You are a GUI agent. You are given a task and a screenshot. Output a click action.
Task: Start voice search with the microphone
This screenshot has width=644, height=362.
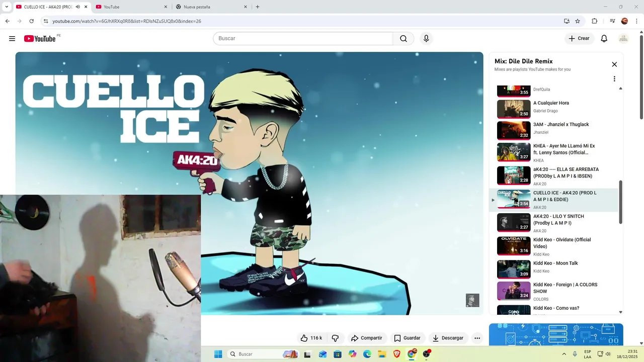tap(426, 39)
